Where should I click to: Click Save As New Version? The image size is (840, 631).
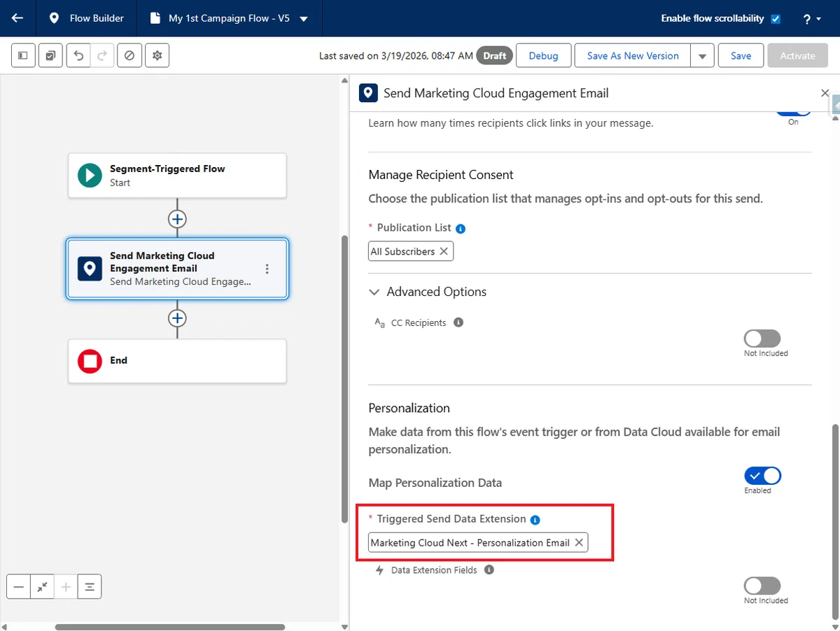(x=633, y=56)
